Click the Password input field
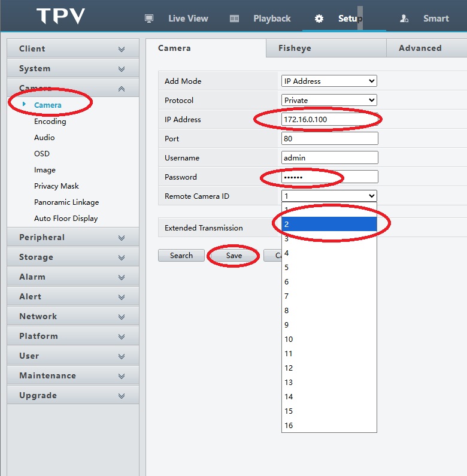Screen dimensions: 467x476 (329, 177)
